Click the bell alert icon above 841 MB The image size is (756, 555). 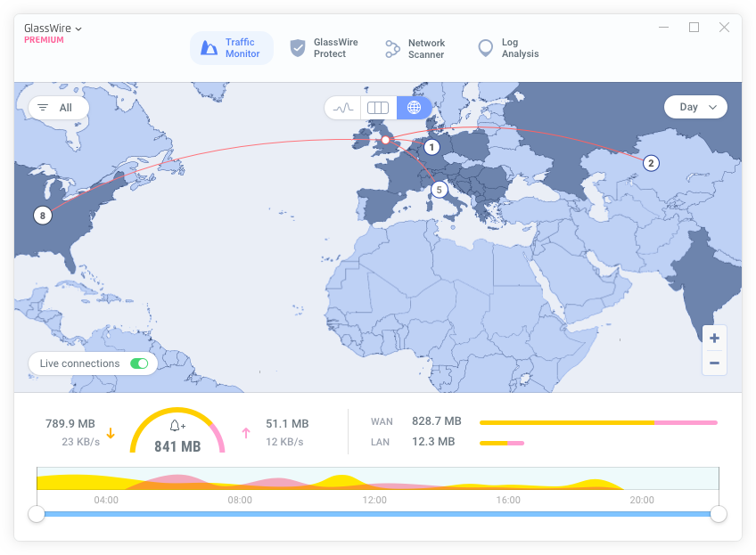point(177,428)
